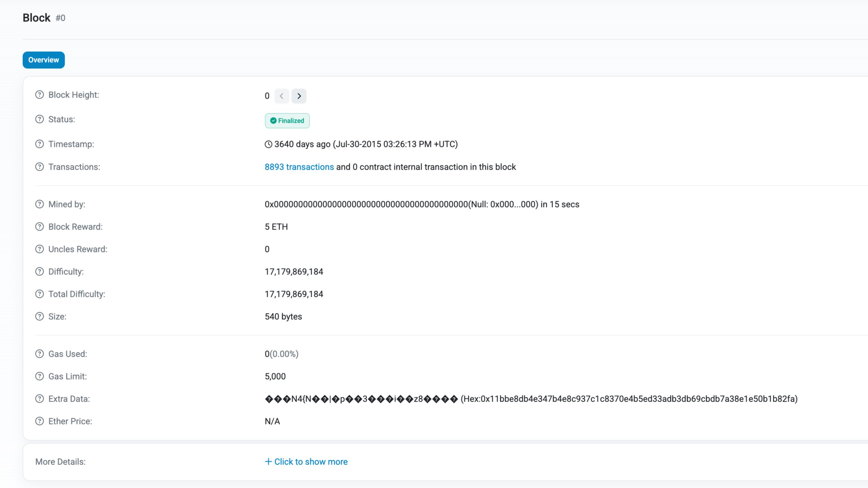The width and height of the screenshot is (868, 488).
Task: Click help icon next to Ether Price
Action: click(39, 421)
